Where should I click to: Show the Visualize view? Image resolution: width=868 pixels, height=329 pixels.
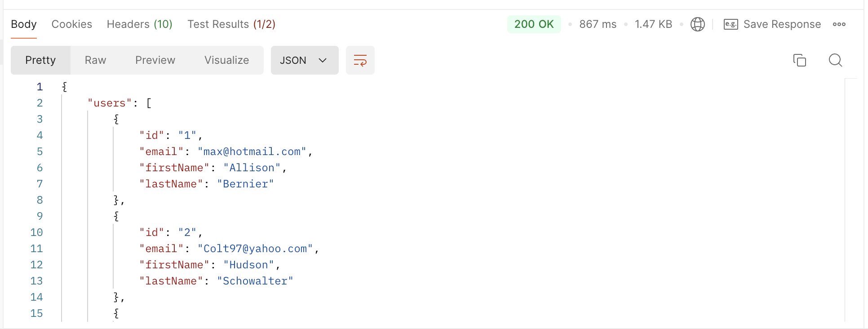[226, 60]
